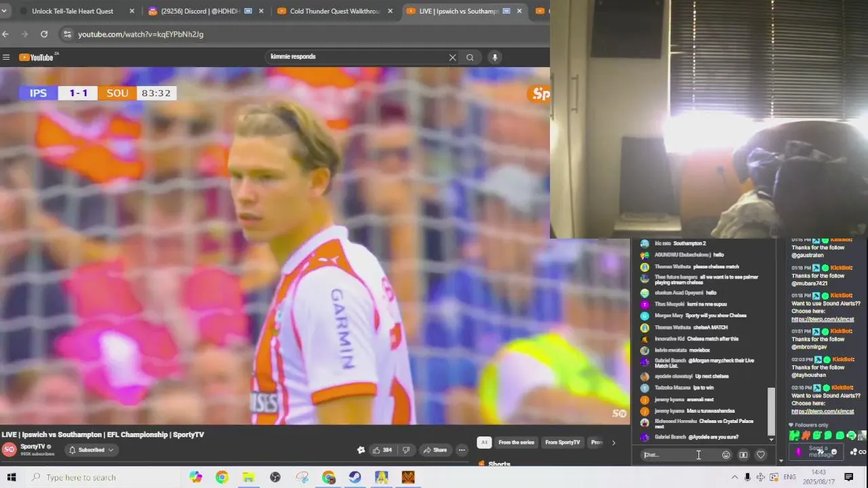Viewport: 868px width, 488px height.
Task: Open Snipping Tool from the taskbar
Action: point(302,477)
